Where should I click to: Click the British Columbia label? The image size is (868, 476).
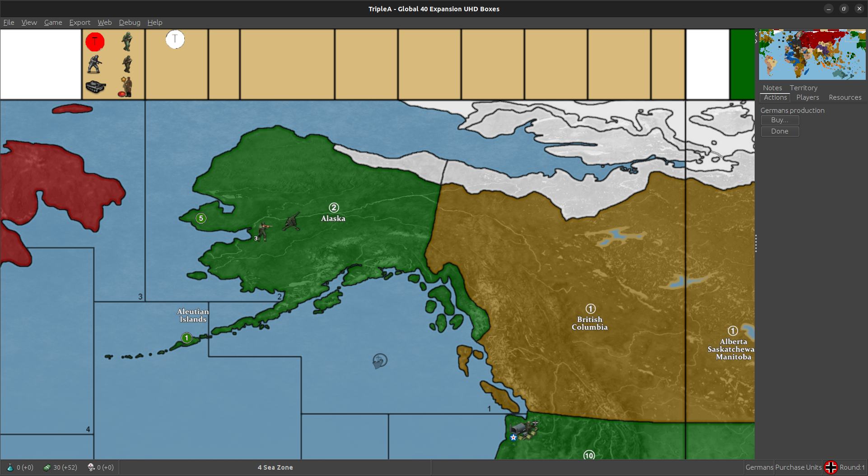(590, 323)
